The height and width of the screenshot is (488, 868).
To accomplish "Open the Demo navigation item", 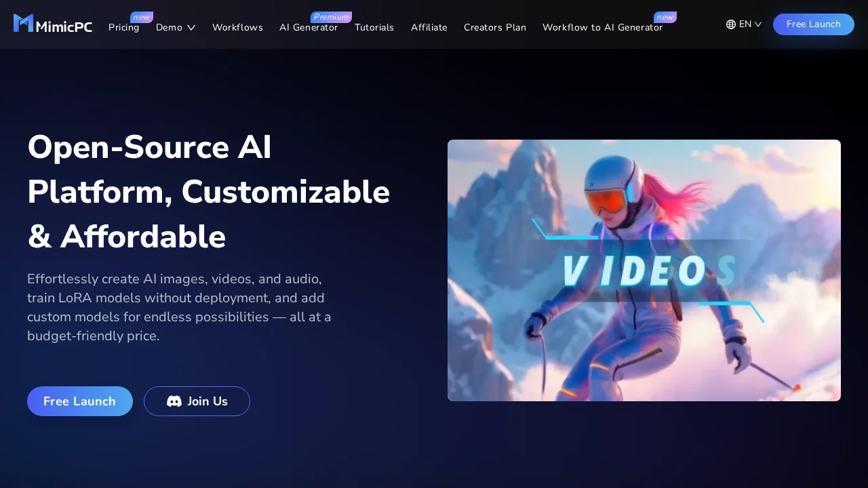I will (169, 28).
